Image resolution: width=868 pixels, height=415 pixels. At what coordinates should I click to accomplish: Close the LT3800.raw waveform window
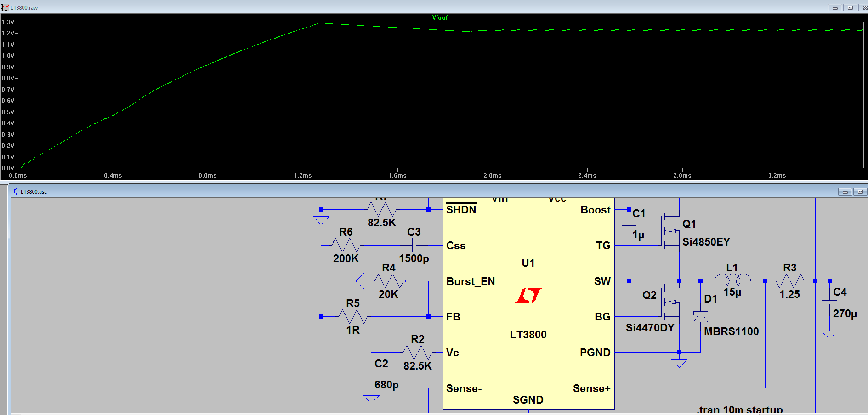[863, 7]
